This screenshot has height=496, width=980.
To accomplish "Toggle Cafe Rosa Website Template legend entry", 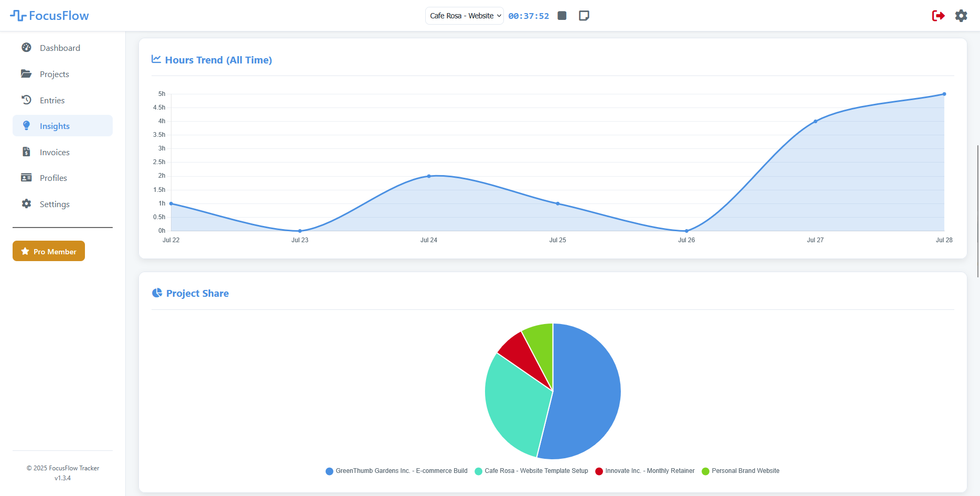I will 531,471.
